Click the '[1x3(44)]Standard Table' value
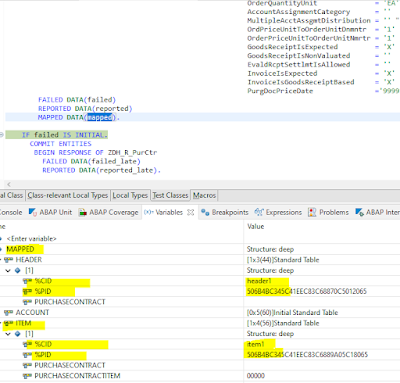This screenshot has height=383, width=400. [x=283, y=260]
